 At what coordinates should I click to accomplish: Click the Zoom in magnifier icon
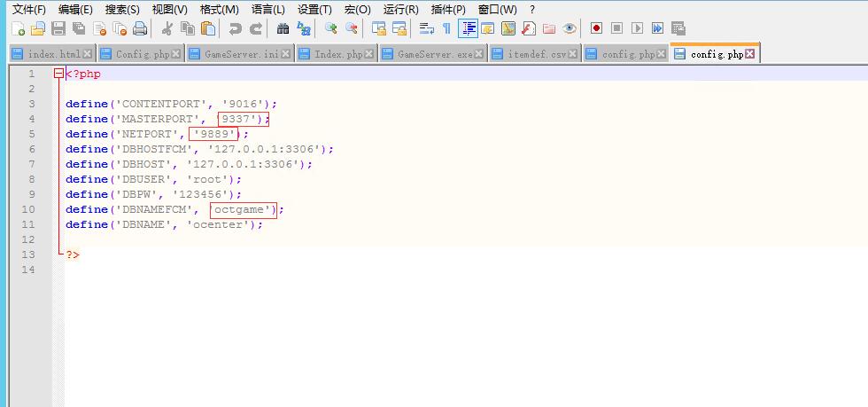tap(331, 28)
